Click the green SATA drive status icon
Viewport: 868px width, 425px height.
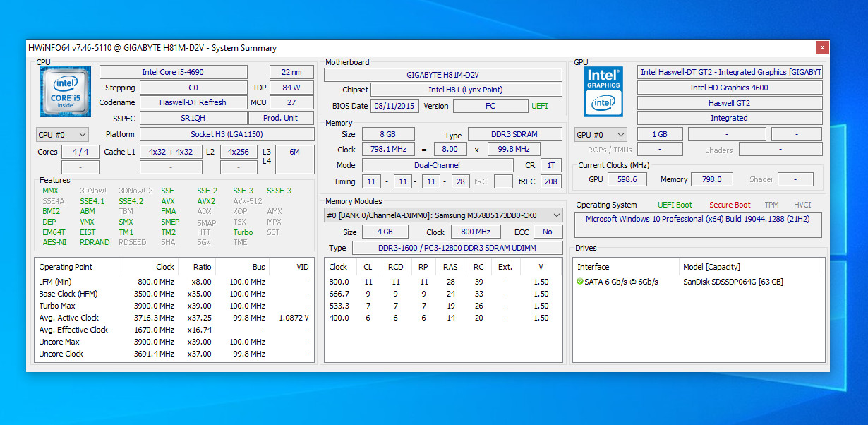click(x=579, y=282)
